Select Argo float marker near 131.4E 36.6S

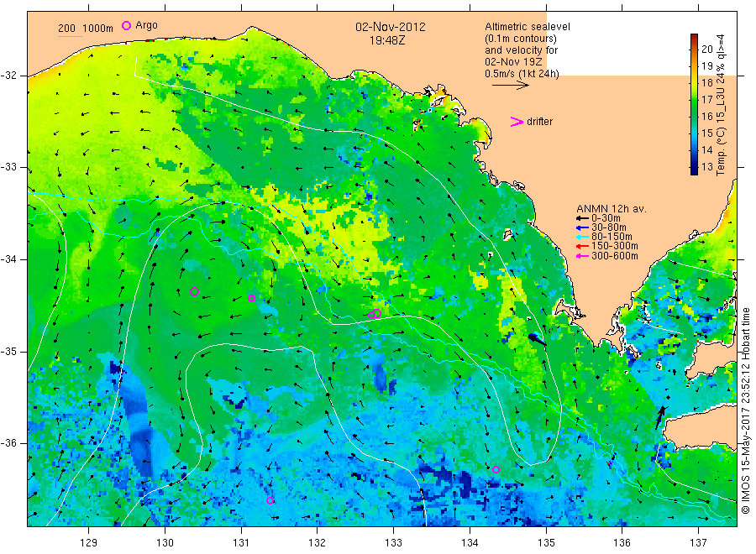[270, 501]
